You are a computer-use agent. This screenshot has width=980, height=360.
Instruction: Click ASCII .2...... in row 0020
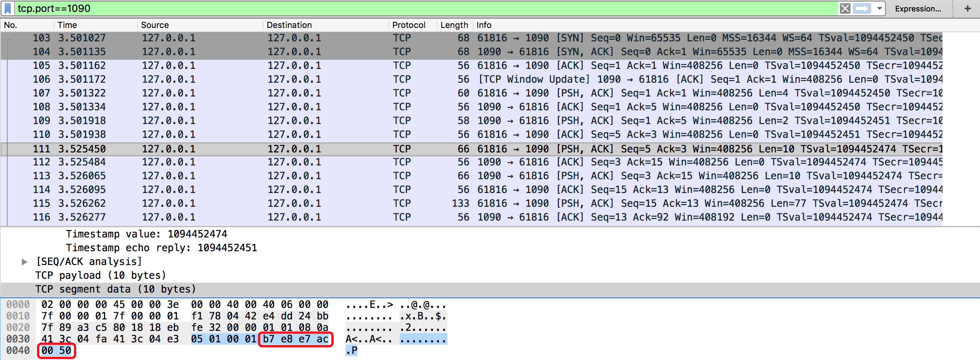(423, 328)
